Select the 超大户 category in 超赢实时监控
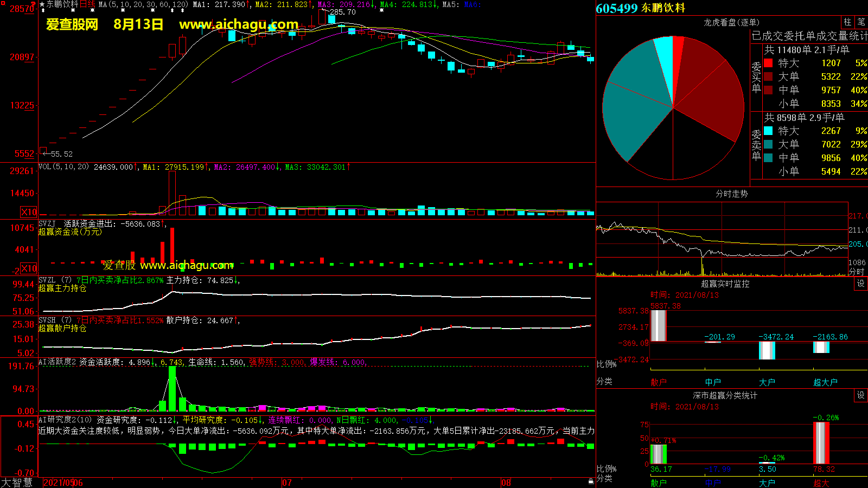The image size is (868, 488). pyautogui.click(x=825, y=382)
